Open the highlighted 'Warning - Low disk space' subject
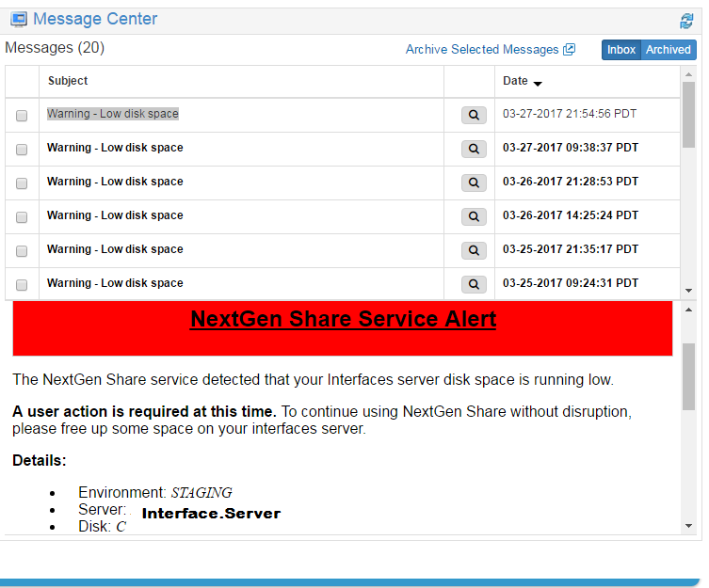This screenshot has width=709, height=588. [x=113, y=114]
